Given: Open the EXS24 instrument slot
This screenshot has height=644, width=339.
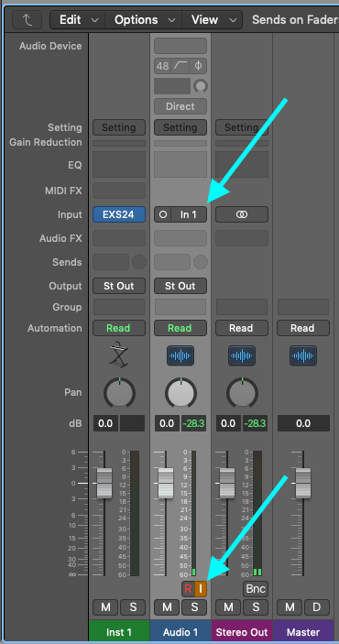Looking at the screenshot, I should (119, 214).
